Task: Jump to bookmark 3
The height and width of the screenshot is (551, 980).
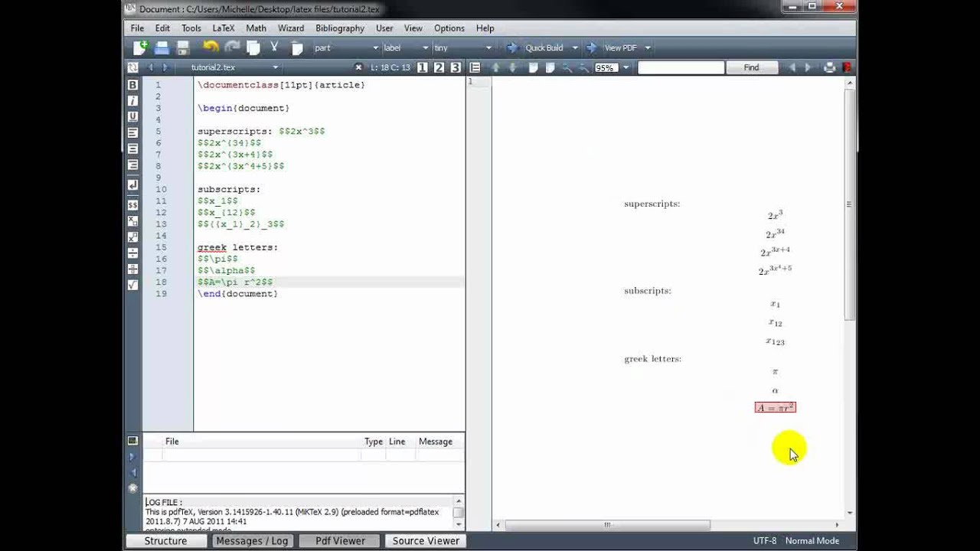Action: point(456,67)
